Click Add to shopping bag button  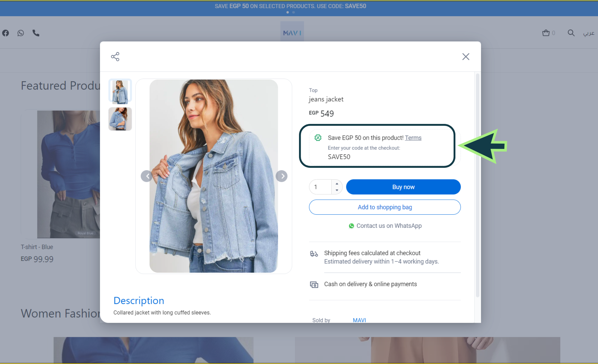[385, 207]
